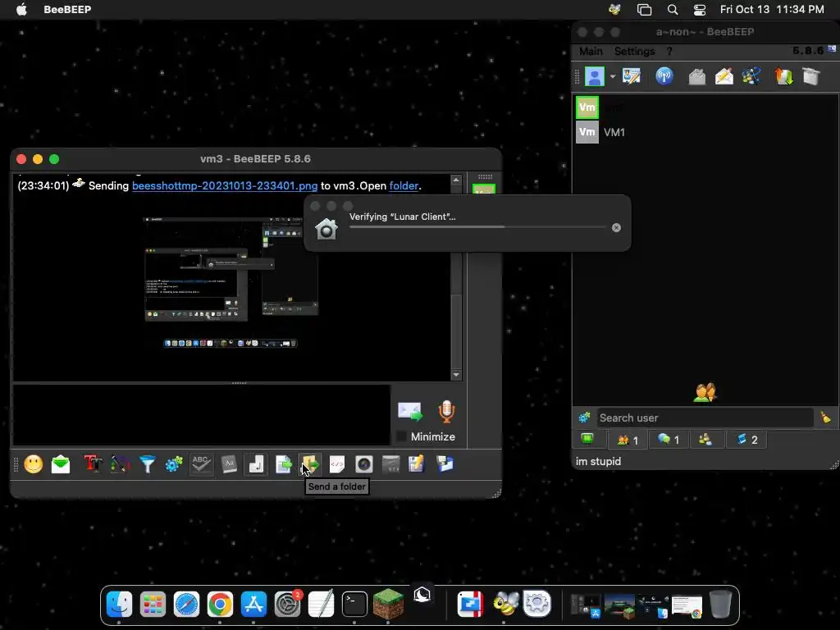Record a voice message with the microphone
Image resolution: width=840 pixels, height=630 pixels.
pyautogui.click(x=446, y=412)
